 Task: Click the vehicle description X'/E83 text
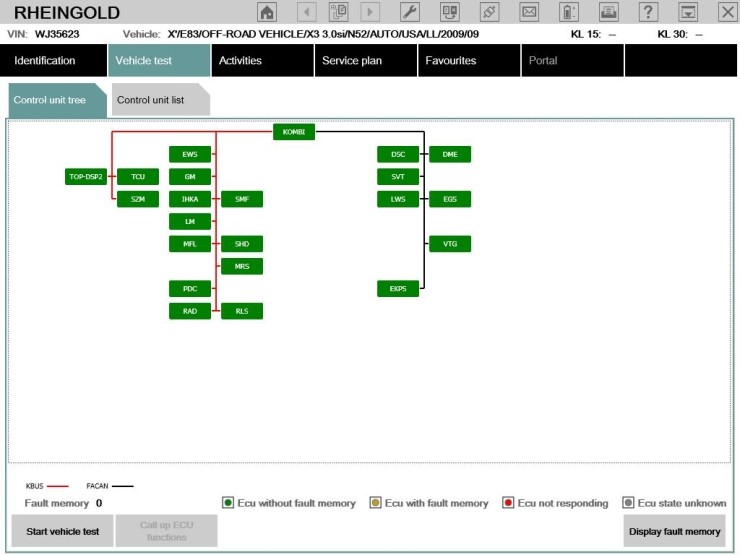(x=323, y=34)
